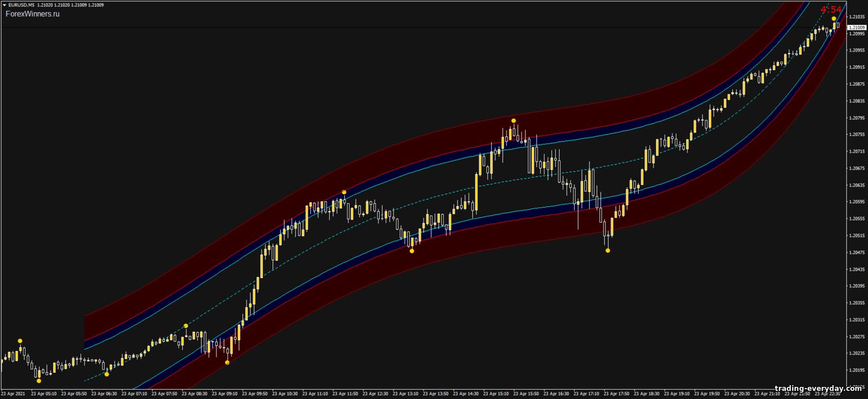Click the 23 Apr 2021 date label
Screen dimensions: 868x399
[13, 394]
